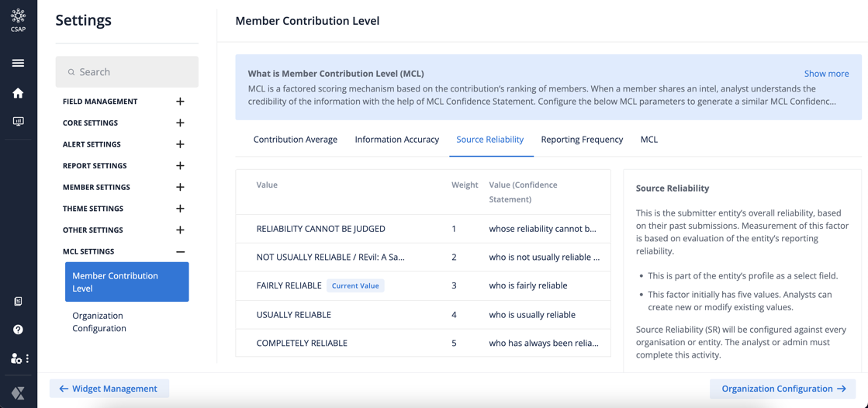Expand the Core Settings section
Screen dimensions: 868x408
(x=180, y=123)
